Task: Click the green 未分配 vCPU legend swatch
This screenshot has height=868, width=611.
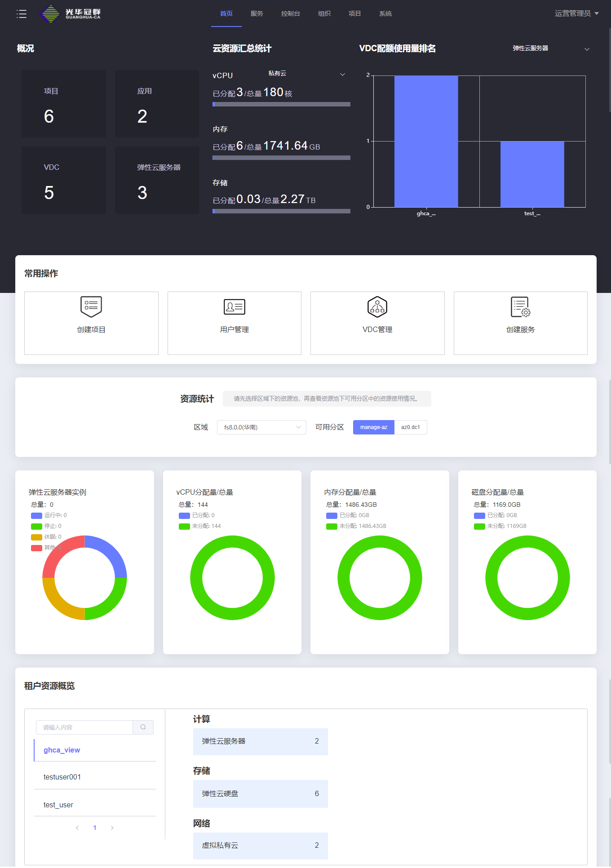Action: coord(184,526)
